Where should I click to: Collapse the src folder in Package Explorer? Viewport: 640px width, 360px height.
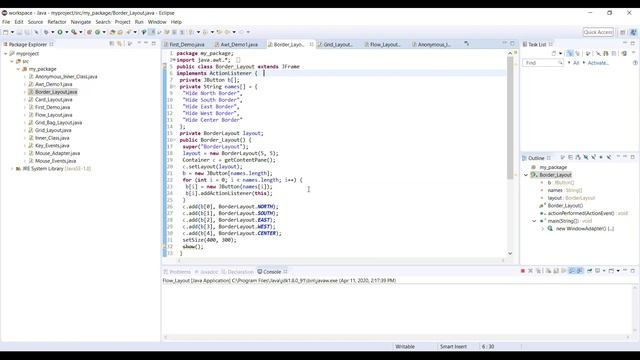pos(12,61)
